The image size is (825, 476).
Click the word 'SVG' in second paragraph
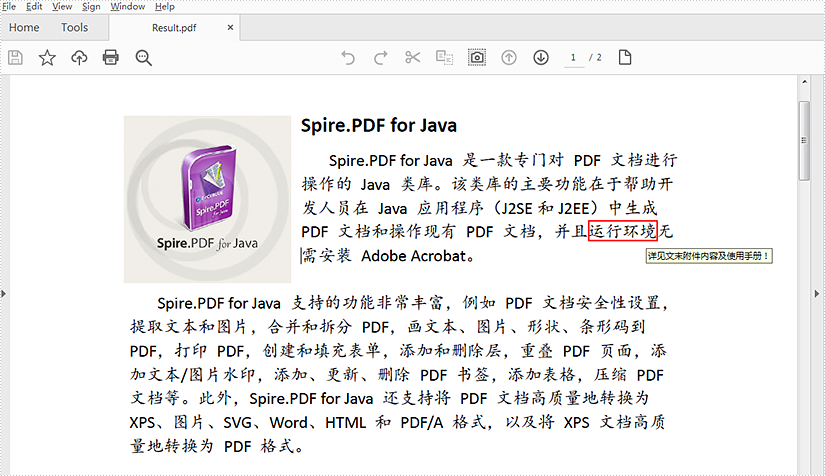tap(237, 423)
